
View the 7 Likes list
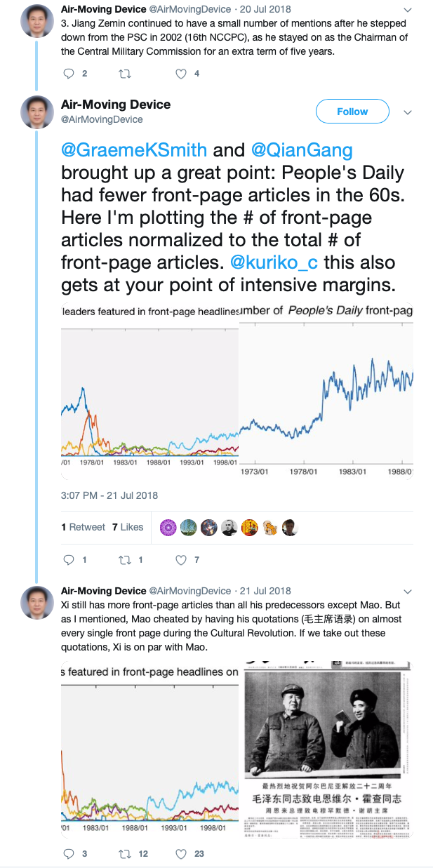(x=128, y=527)
